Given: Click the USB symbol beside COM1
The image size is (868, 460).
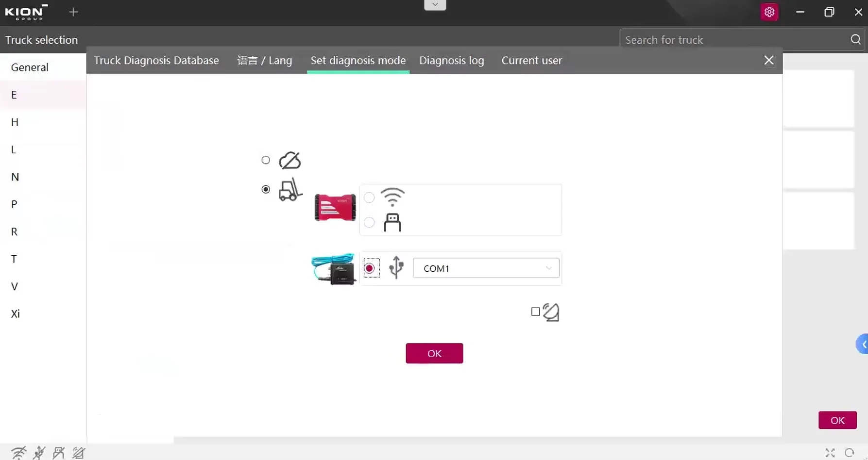Looking at the screenshot, I should [396, 267].
